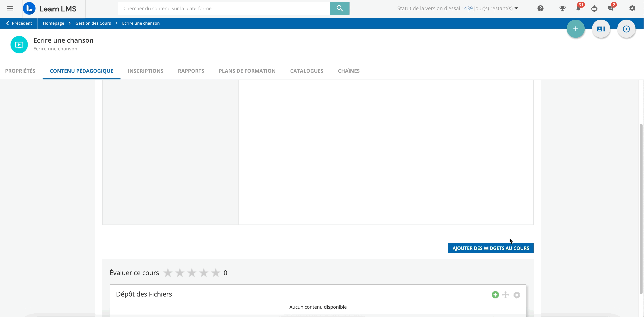Click the round enrollment card button
This screenshot has height=317, width=644.
(x=601, y=29)
